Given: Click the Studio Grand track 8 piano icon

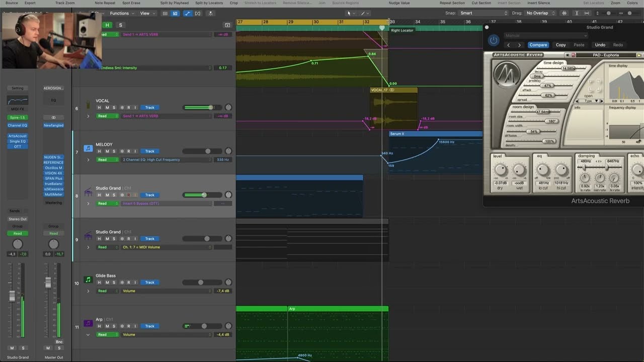Looking at the screenshot, I should (88, 192).
